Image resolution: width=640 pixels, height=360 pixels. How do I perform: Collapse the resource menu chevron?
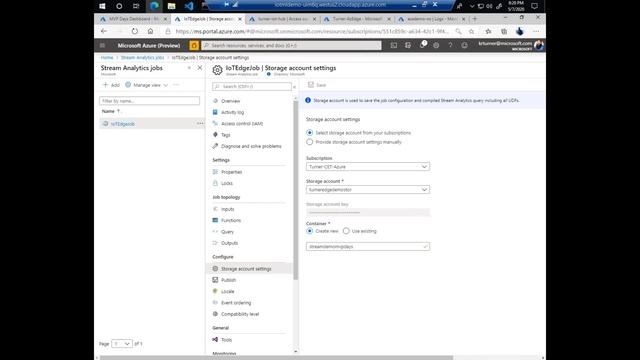(x=294, y=87)
